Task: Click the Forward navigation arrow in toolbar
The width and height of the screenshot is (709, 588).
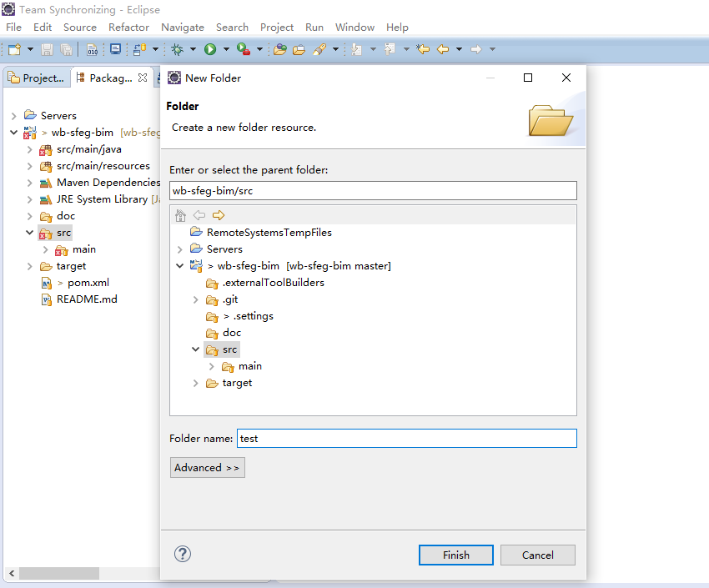Action: (476, 49)
